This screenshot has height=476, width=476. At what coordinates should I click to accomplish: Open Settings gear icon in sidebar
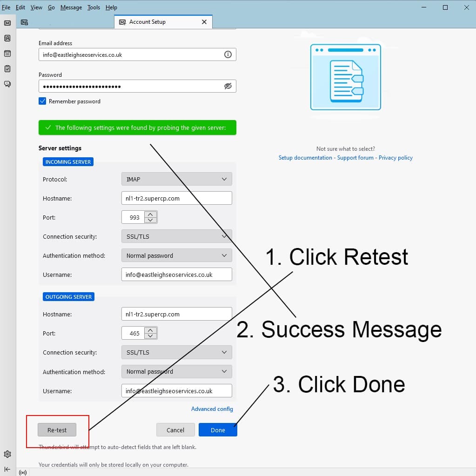tap(7, 454)
